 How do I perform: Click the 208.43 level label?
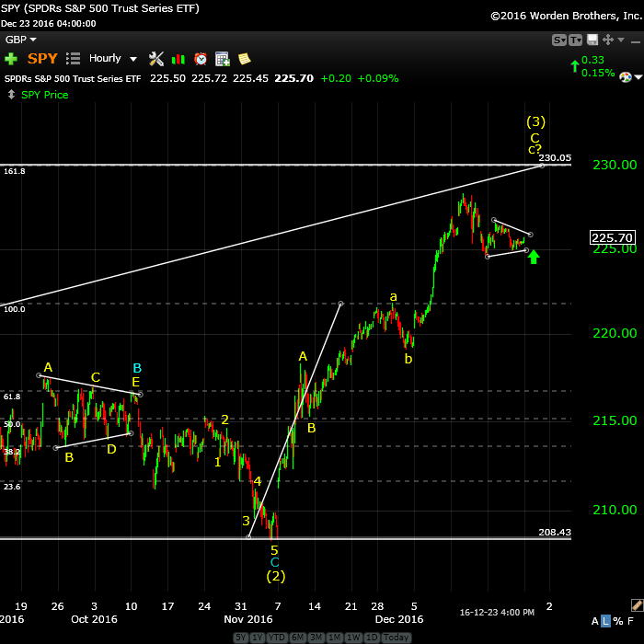[555, 533]
